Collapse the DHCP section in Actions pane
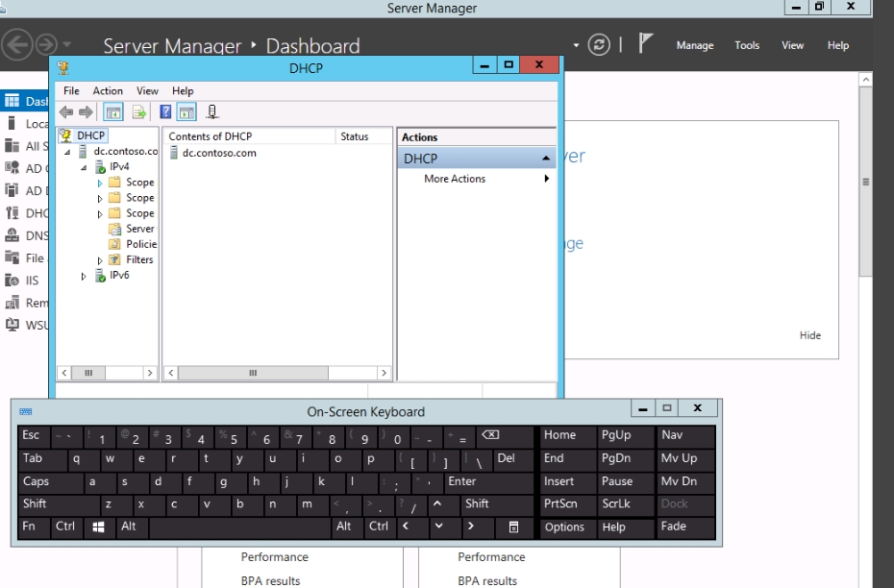The width and height of the screenshot is (894, 588). pos(546,159)
